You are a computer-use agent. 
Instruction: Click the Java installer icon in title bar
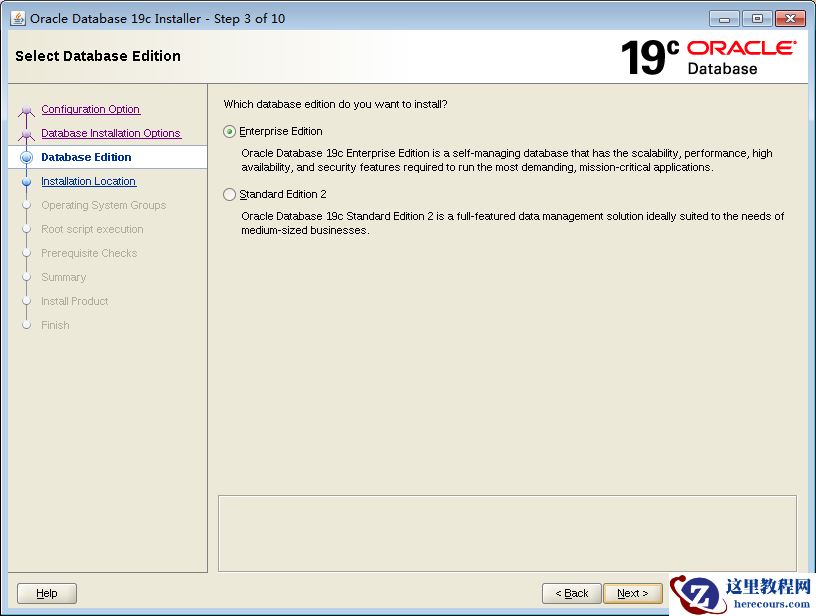coord(18,18)
